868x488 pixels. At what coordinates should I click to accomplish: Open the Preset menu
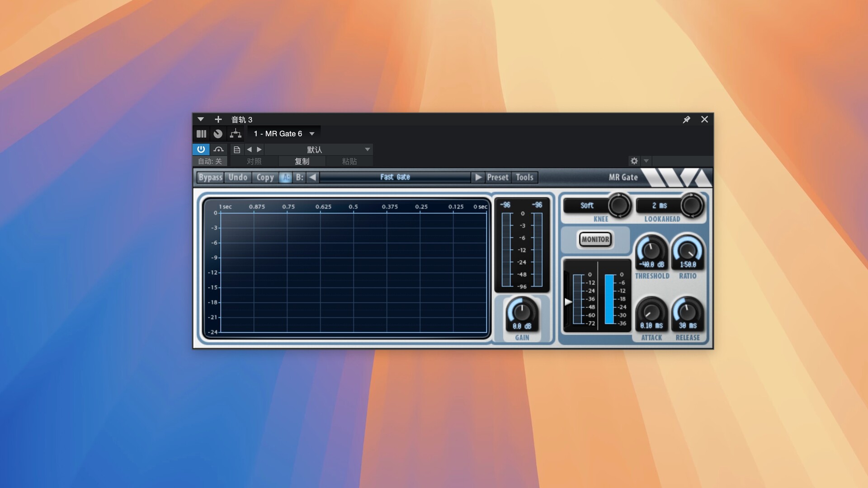498,178
